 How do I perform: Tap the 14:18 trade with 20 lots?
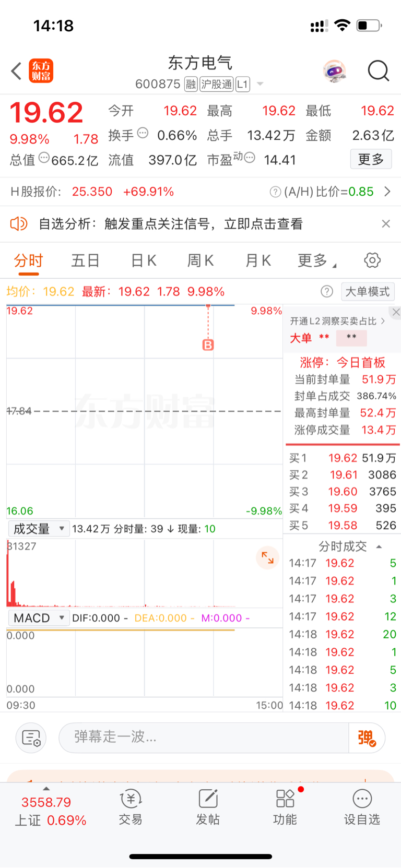pos(343,634)
